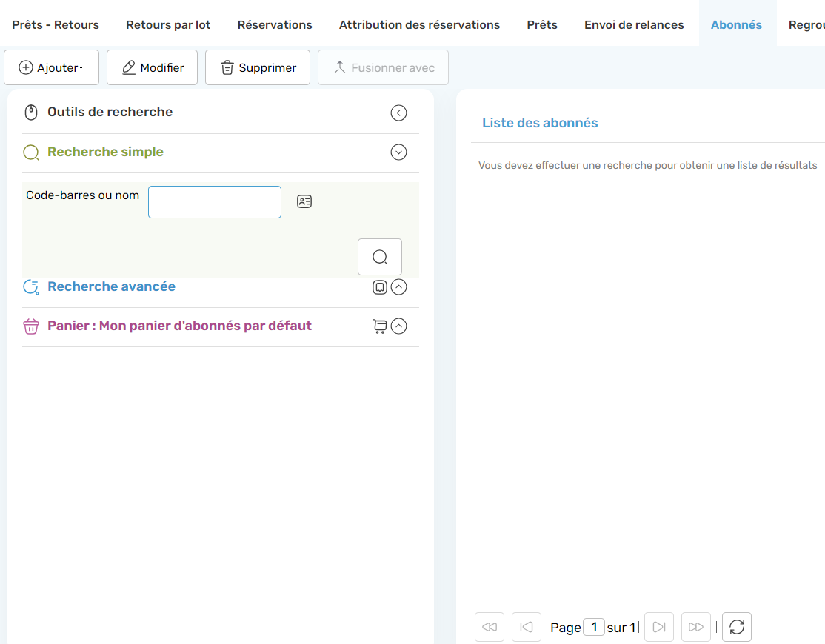Open the Ajouter dropdown menu
825x644 pixels.
coord(51,67)
